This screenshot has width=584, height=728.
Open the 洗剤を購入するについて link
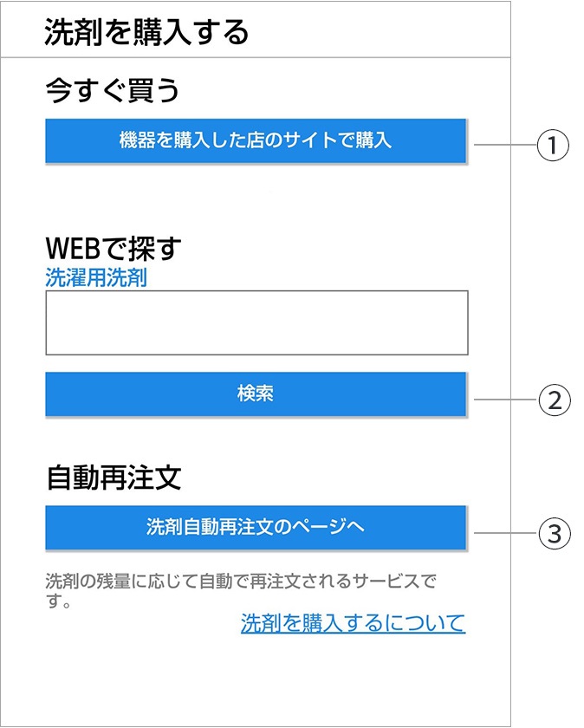[x=353, y=623]
